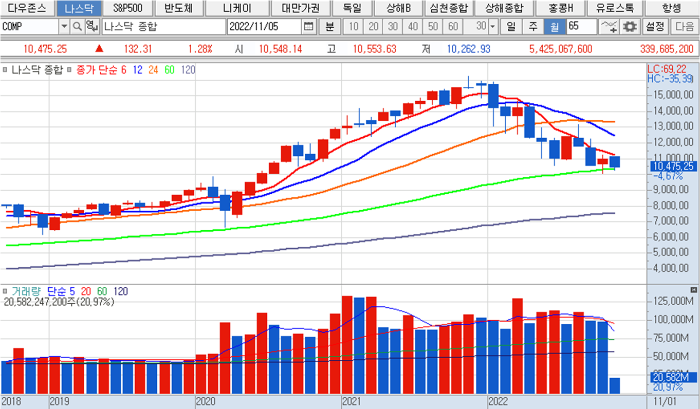The image size is (700, 409).
Task: Select the volume 5-period average legend
Action: [x=72, y=291]
